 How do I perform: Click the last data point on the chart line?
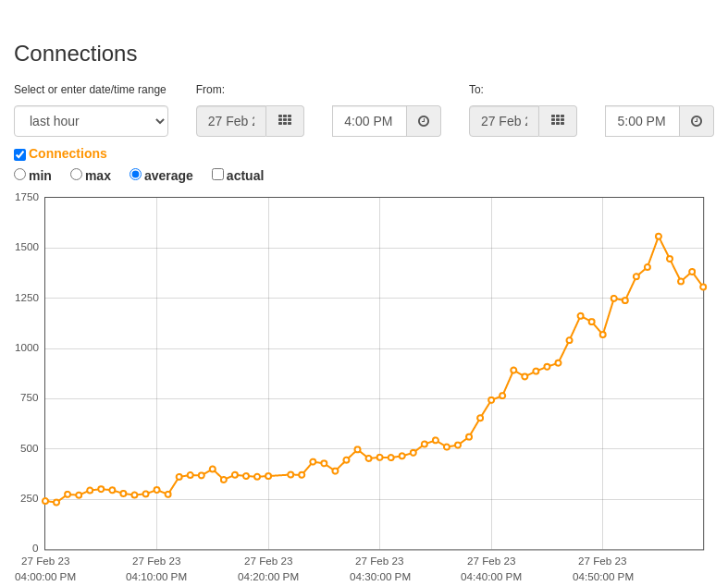[x=703, y=287]
